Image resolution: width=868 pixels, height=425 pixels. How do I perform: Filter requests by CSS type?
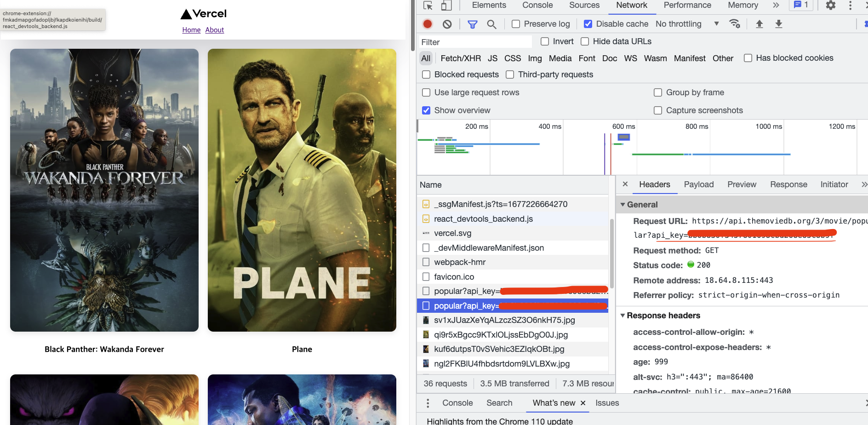tap(513, 58)
